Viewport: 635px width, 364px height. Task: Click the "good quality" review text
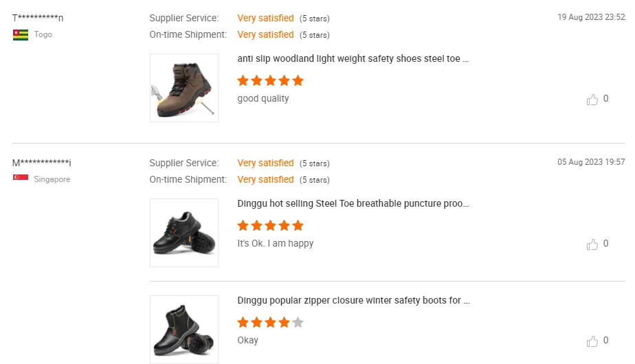[x=263, y=99]
